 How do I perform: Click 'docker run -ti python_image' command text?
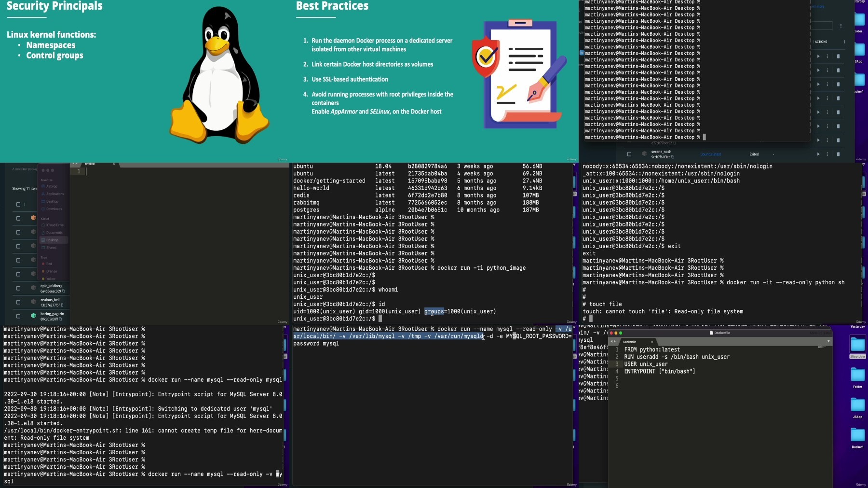[x=481, y=268]
